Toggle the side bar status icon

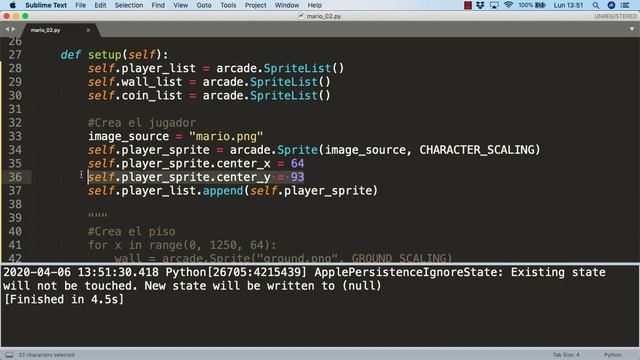9,355
